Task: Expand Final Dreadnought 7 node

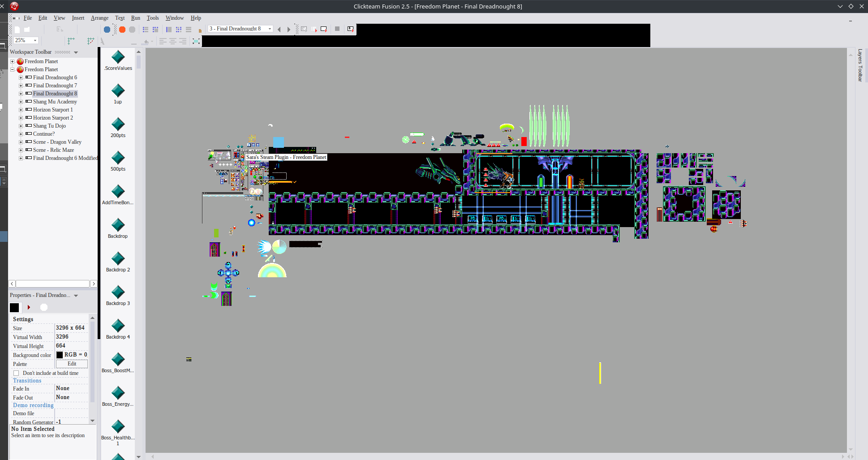Action: point(21,86)
